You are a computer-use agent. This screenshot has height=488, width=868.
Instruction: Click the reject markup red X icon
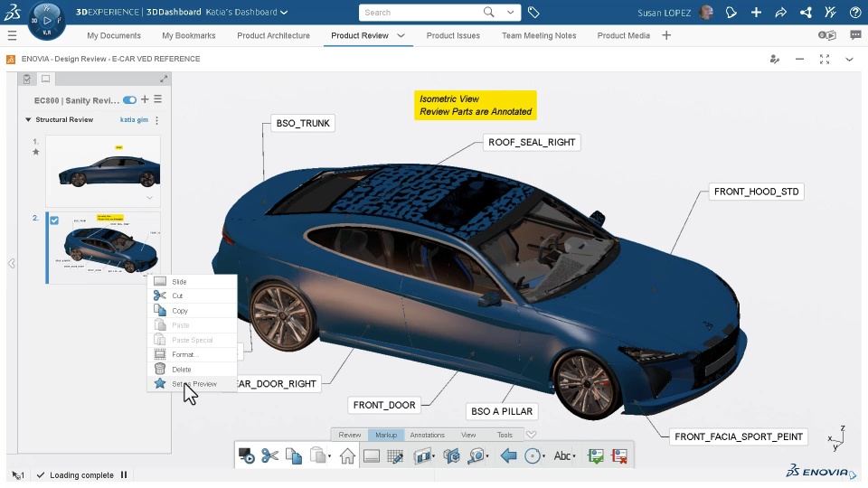(619, 455)
